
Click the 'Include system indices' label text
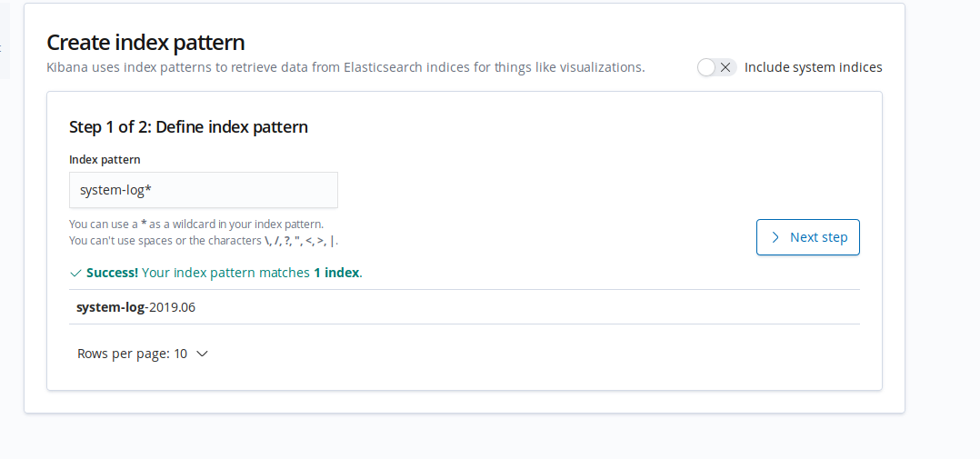pyautogui.click(x=813, y=67)
